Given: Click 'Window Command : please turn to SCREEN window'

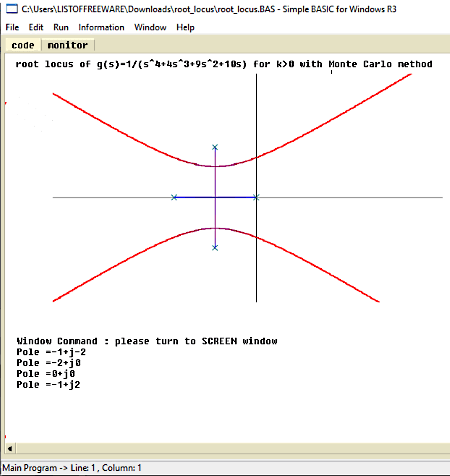Looking at the screenshot, I should 147,341.
